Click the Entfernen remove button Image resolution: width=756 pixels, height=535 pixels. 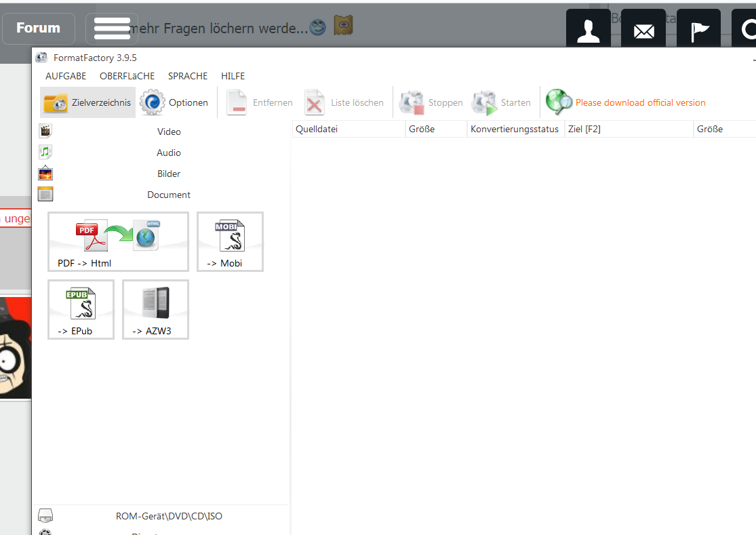tap(260, 102)
